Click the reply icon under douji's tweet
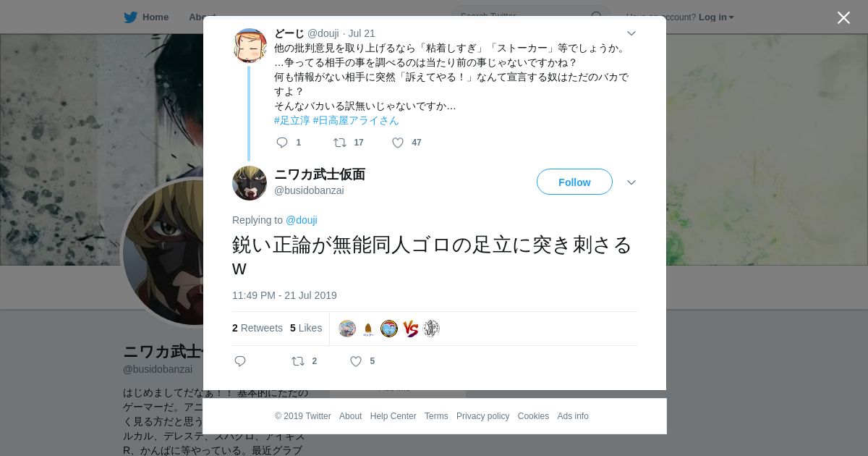Image resolution: width=868 pixels, height=456 pixels. [282, 143]
